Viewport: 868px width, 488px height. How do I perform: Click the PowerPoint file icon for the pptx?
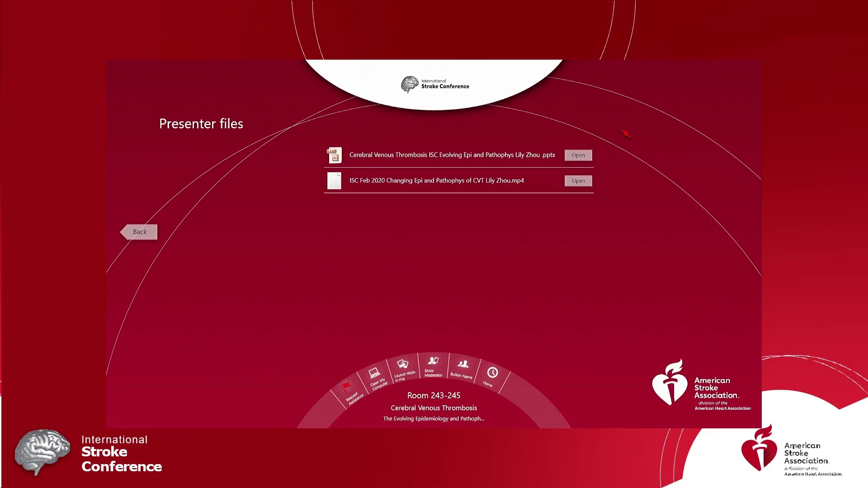[x=335, y=155]
